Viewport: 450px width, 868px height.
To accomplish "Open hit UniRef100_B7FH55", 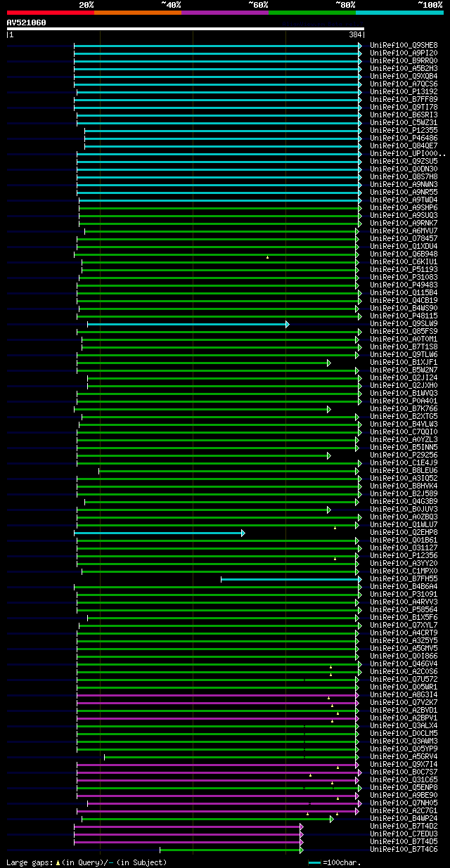I will (404, 579).
